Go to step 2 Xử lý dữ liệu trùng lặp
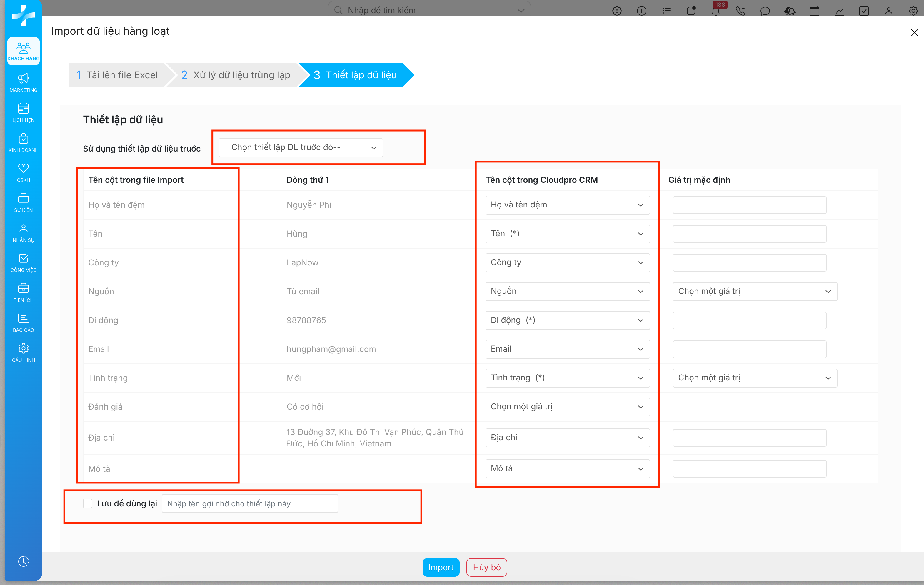This screenshot has width=924, height=585. (236, 75)
